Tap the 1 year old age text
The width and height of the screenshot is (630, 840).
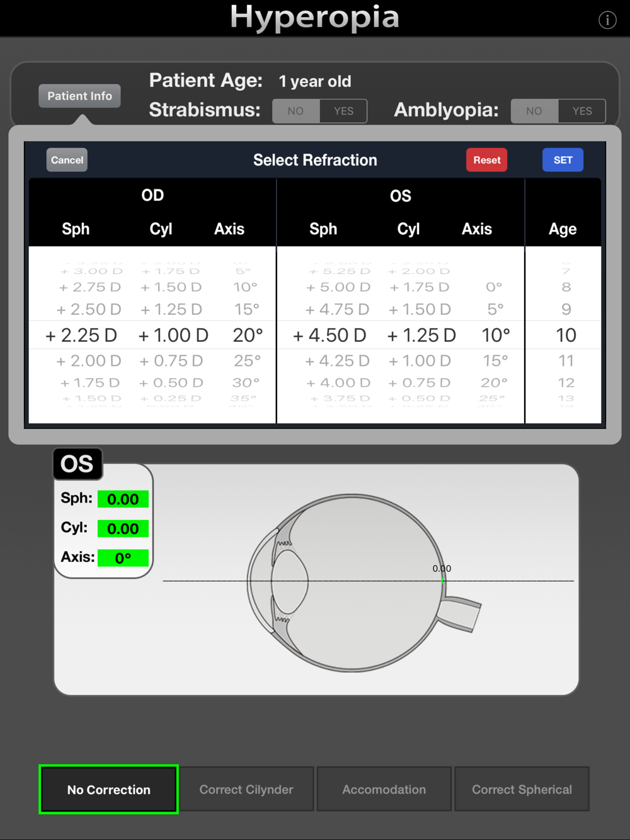(315, 81)
